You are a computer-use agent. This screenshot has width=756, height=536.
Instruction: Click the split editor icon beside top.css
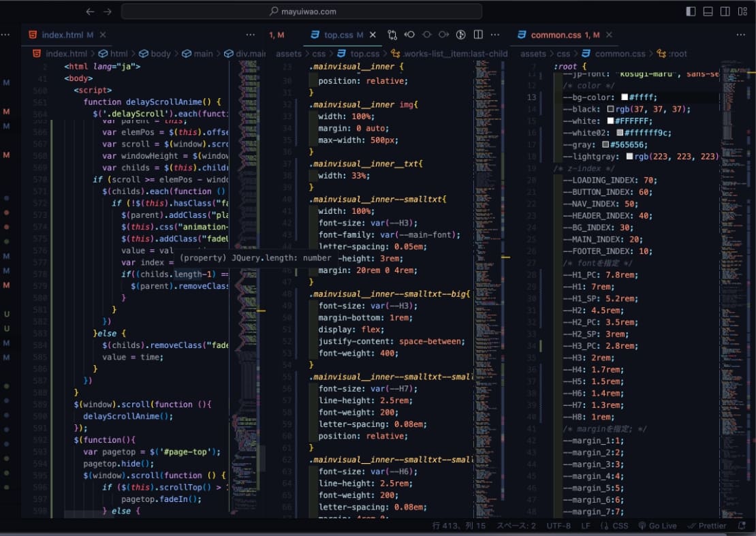[478, 35]
